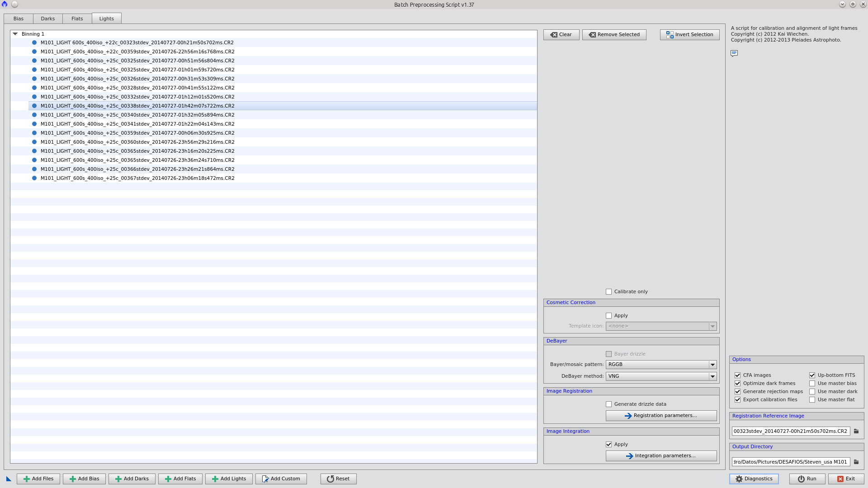
Task: Click the comment bubble icon below the copyright text
Action: (x=734, y=53)
